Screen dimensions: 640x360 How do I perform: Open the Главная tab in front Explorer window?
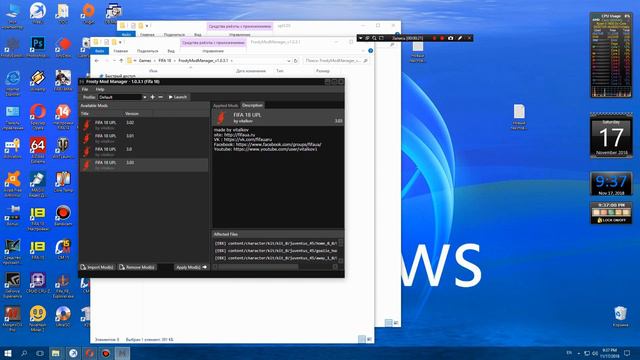pos(120,51)
